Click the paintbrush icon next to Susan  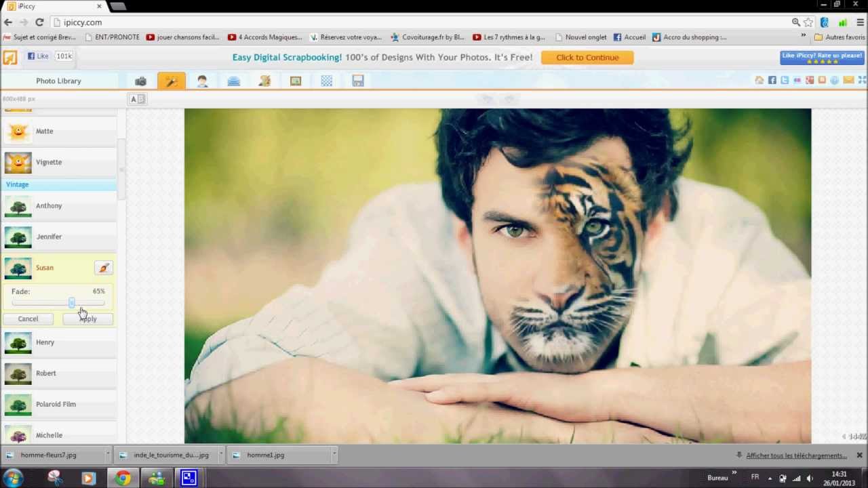point(104,268)
